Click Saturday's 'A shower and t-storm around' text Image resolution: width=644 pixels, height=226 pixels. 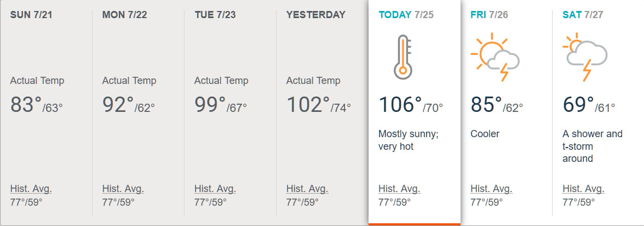tap(592, 146)
